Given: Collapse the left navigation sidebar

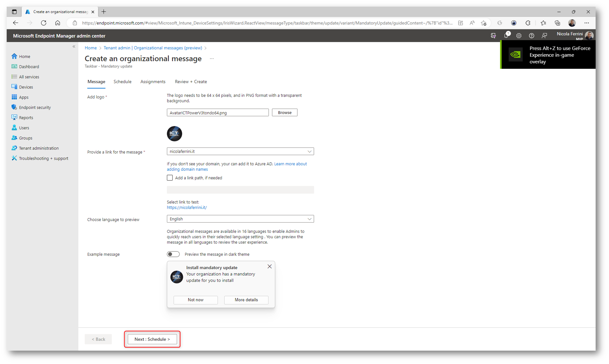Looking at the screenshot, I should click(x=74, y=46).
